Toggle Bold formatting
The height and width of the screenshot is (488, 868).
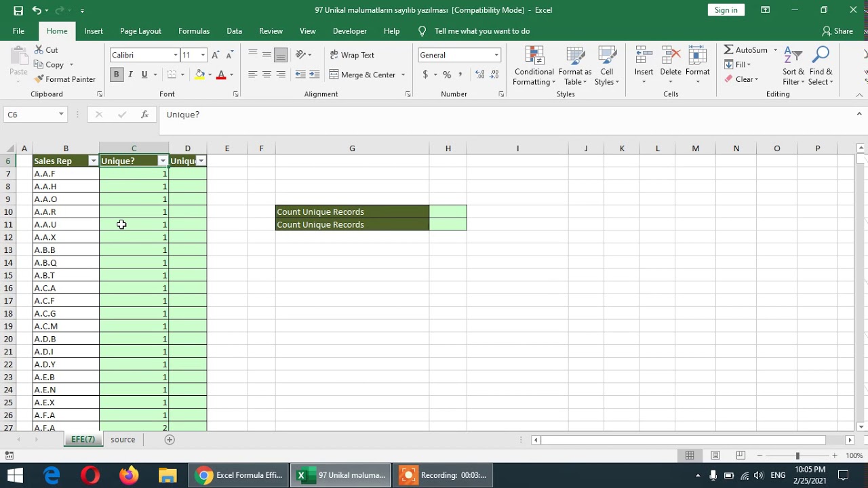pos(116,75)
